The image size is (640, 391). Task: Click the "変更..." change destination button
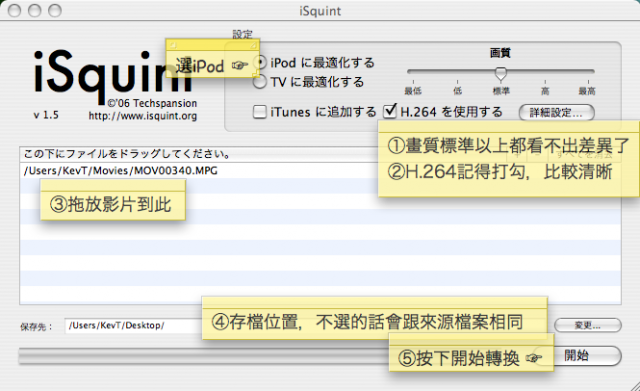tap(588, 325)
